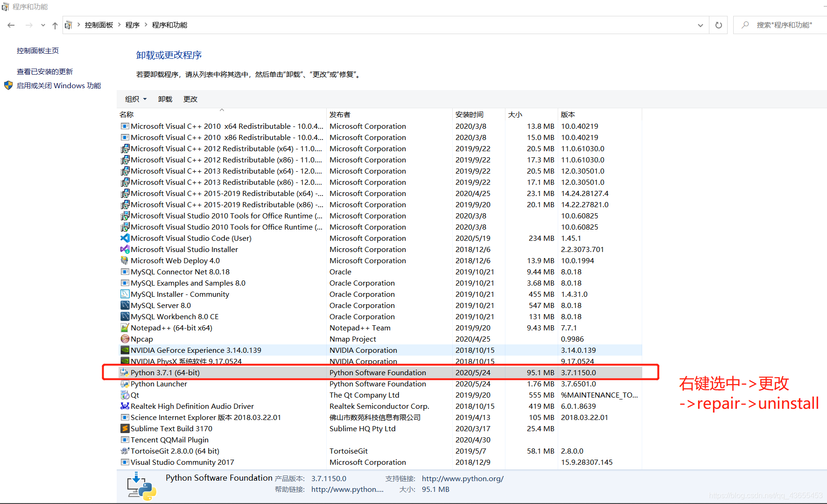The height and width of the screenshot is (504, 827).
Task: Expand chevron after 控制面板 breadcrumb
Action: tap(119, 25)
